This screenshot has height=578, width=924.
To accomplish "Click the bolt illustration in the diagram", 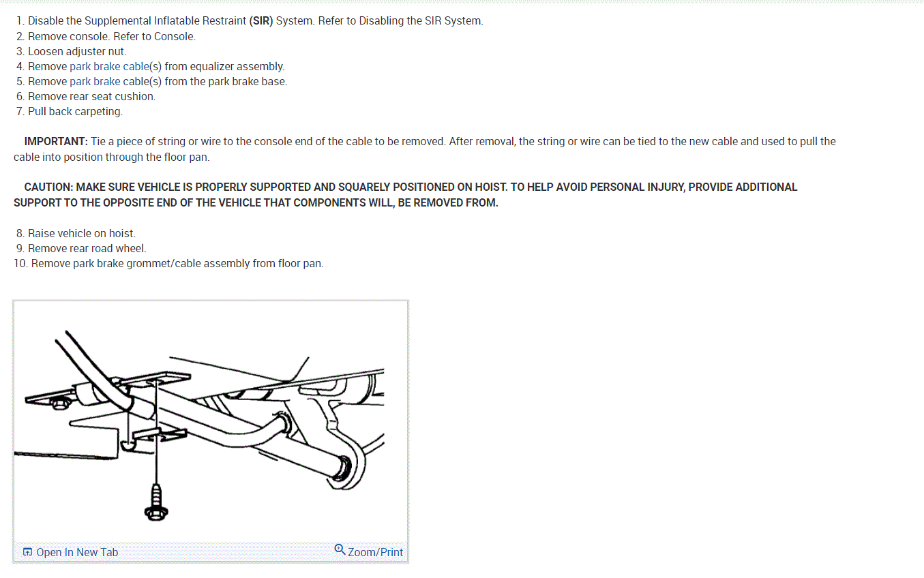I will [x=157, y=502].
